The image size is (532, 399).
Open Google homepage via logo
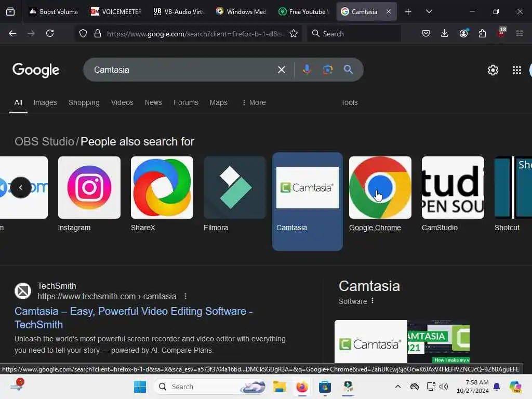tap(36, 70)
